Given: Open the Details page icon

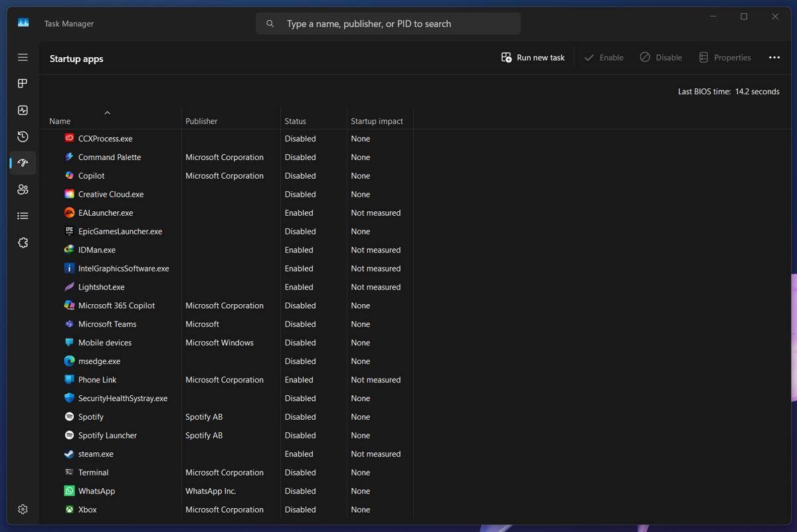Looking at the screenshot, I should [23, 216].
